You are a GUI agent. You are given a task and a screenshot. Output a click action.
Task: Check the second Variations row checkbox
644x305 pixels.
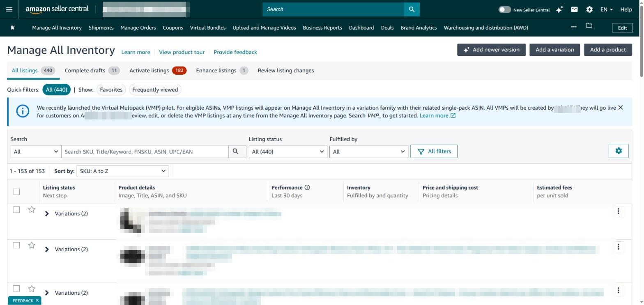point(16,245)
